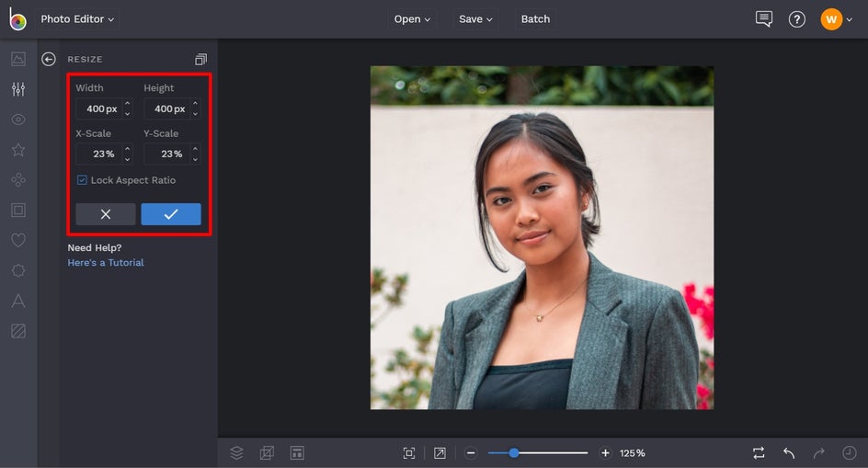868x468 pixels.
Task: Expand the Photo Editor dropdown
Action: [77, 18]
